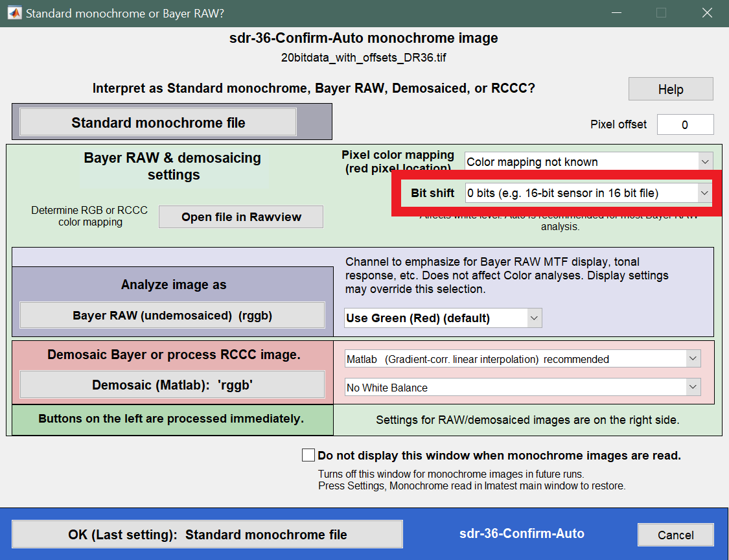Click the Pixel offset label
Screen dimensions: 729x560
[618, 124]
